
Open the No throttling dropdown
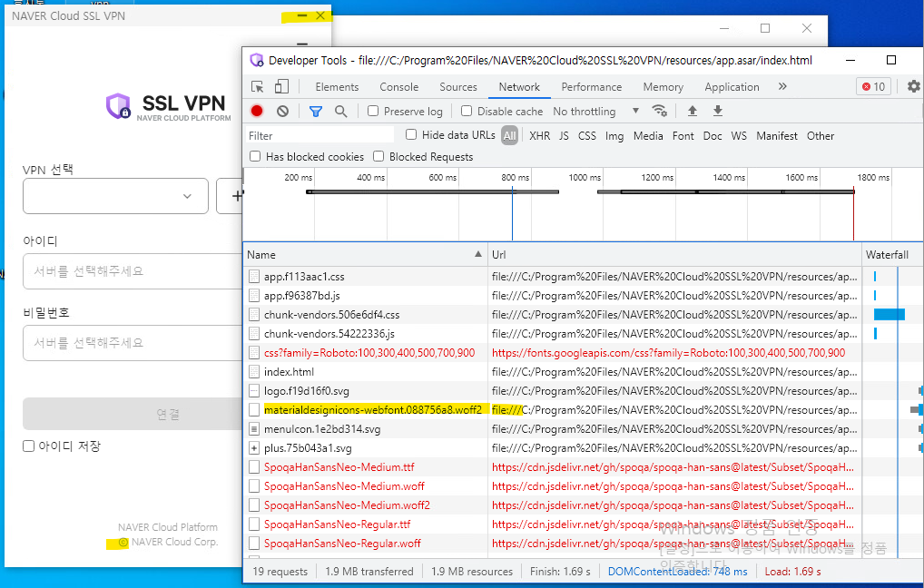point(596,112)
